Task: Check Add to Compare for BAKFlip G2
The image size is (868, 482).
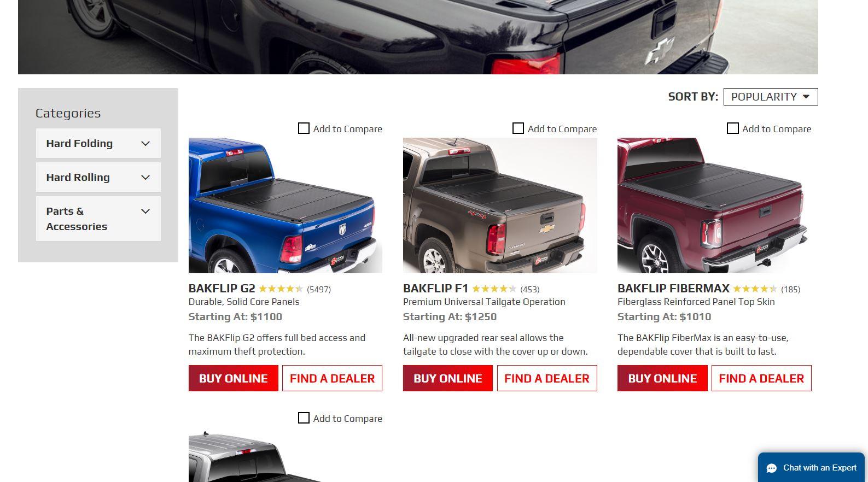Action: [x=304, y=128]
